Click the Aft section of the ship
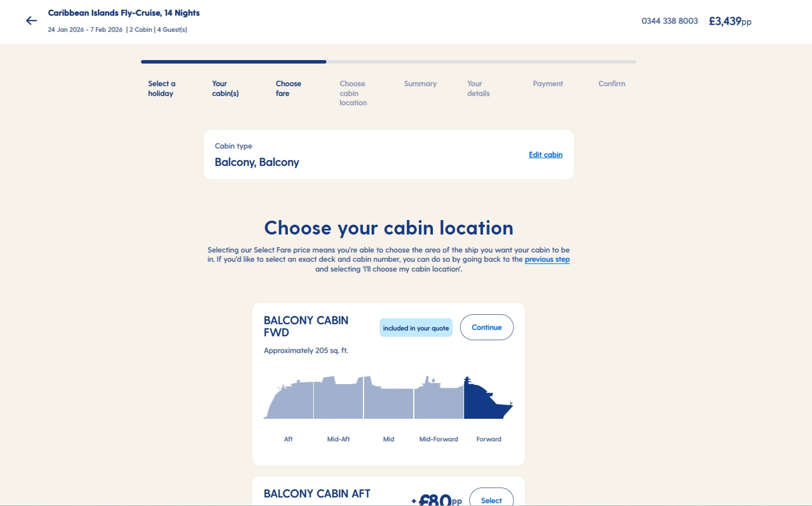 288,400
